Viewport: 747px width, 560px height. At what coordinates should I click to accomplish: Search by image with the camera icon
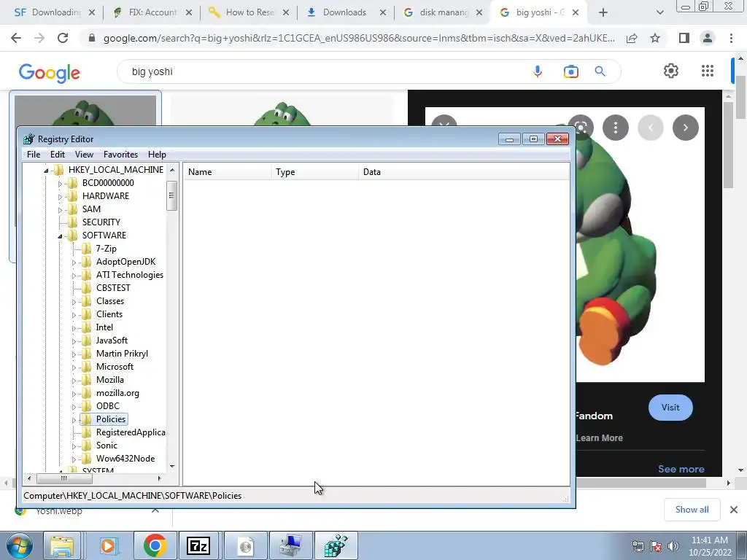coord(570,71)
